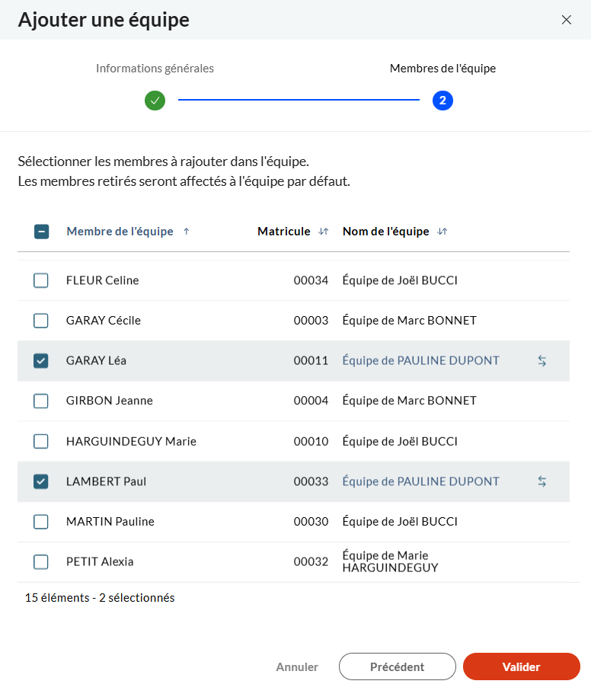Screen dimensions: 591x700
Task: Click the green completed step checkmark
Action: coord(155,100)
